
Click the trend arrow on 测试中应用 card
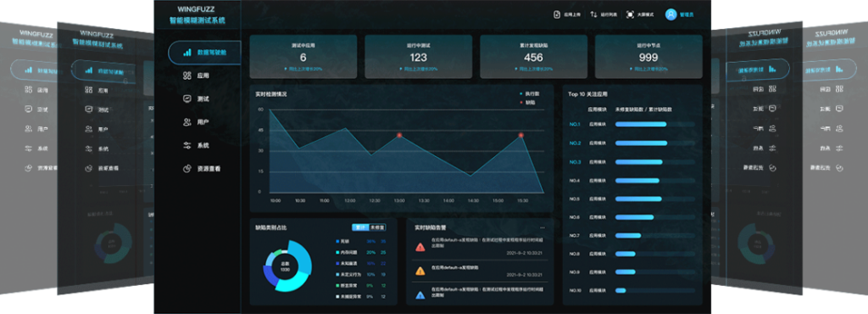pyautogui.click(x=286, y=70)
